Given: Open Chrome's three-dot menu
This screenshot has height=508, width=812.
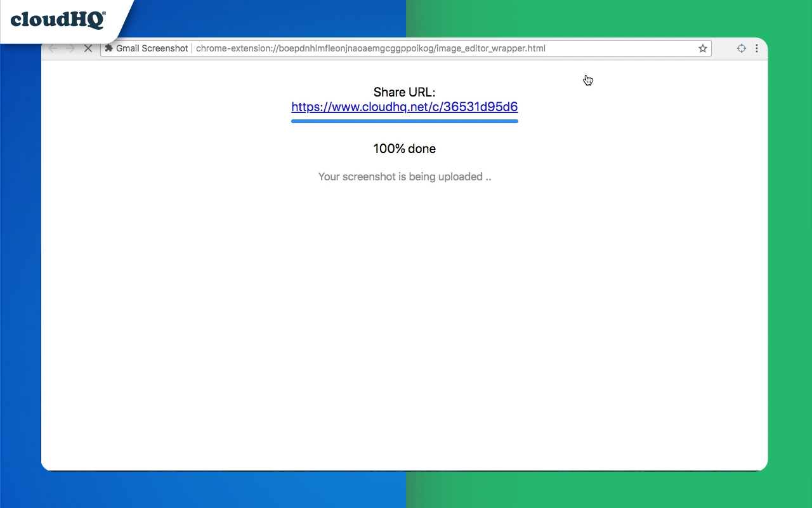Looking at the screenshot, I should point(757,48).
